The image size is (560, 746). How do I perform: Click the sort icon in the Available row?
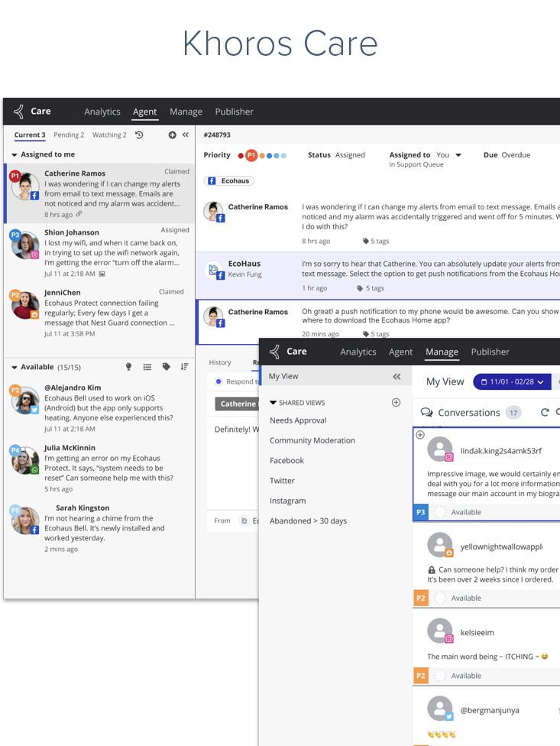pos(184,367)
